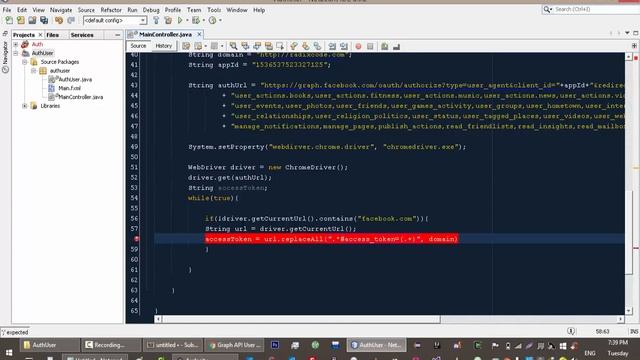Click the New File toolbar icon

point(9,20)
